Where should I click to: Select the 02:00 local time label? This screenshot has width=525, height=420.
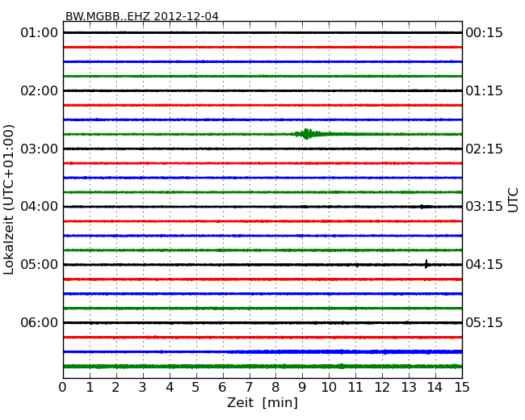point(40,90)
